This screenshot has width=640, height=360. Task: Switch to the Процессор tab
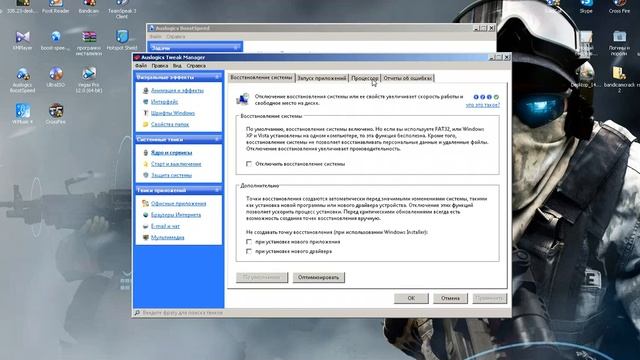tap(365, 78)
